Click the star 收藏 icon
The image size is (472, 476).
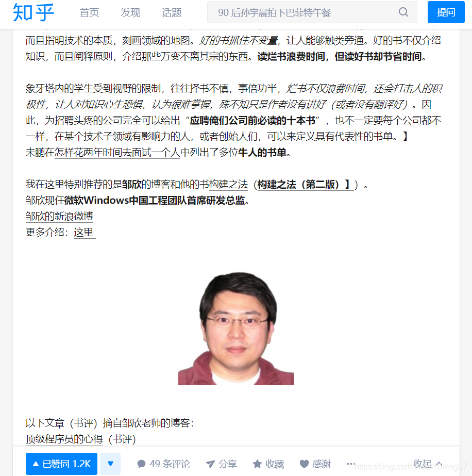(257, 464)
